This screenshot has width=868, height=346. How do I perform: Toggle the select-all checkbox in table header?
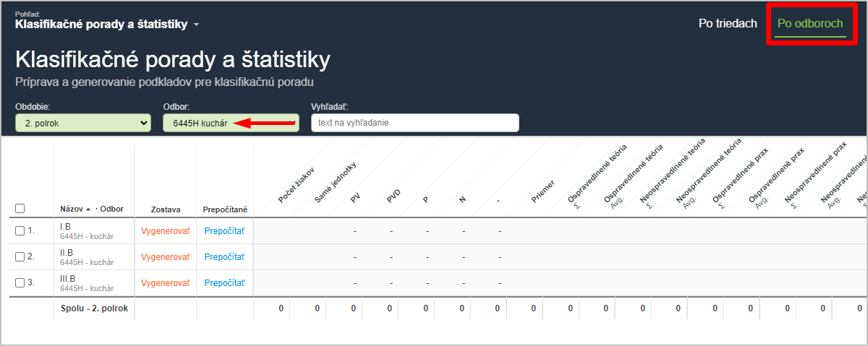point(20,209)
